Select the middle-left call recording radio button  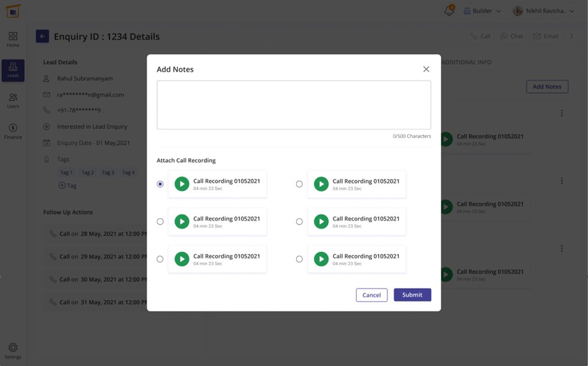tap(160, 221)
